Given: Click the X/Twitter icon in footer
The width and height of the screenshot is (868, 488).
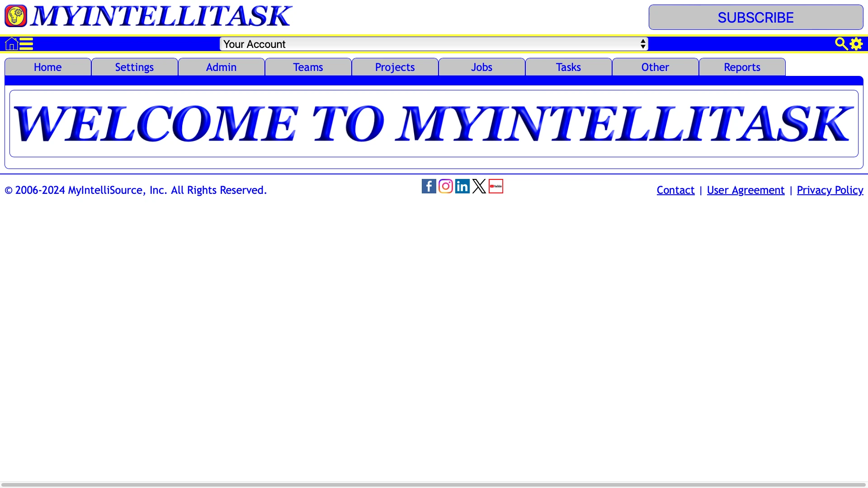Looking at the screenshot, I should click(x=479, y=186).
